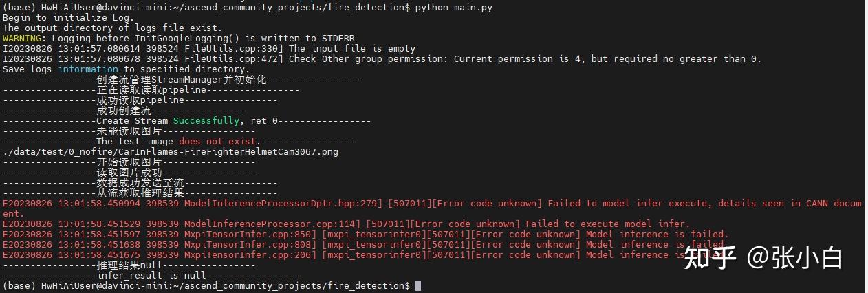This screenshot has width=868, height=293.
Task: Click the green "Successfully" text
Action: coord(206,121)
